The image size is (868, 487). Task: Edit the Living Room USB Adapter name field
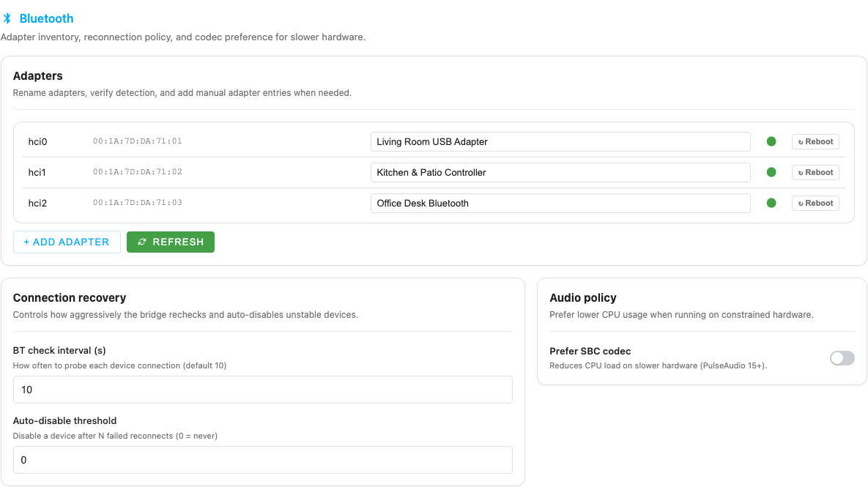pos(560,141)
